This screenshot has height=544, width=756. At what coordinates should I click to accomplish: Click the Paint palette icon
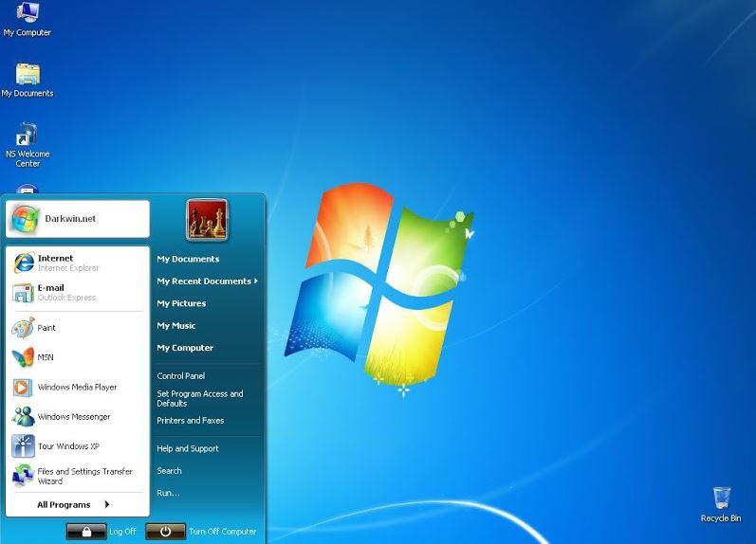pyautogui.click(x=23, y=328)
